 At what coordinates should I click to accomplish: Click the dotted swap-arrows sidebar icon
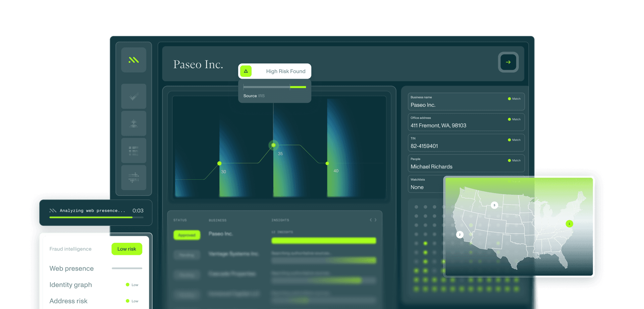point(133,177)
